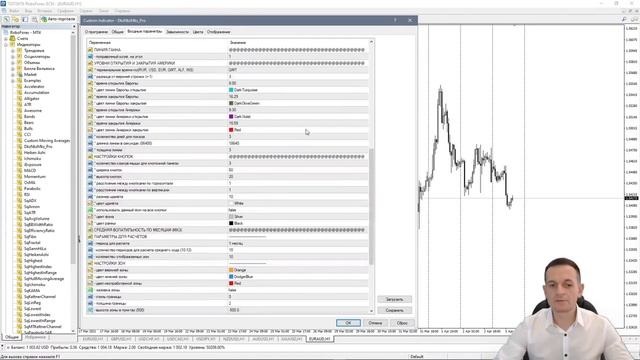The width and height of the screenshot is (640, 360).
Task: Select the Custom Moving Averages indicator icon
Action: [x=19, y=140]
